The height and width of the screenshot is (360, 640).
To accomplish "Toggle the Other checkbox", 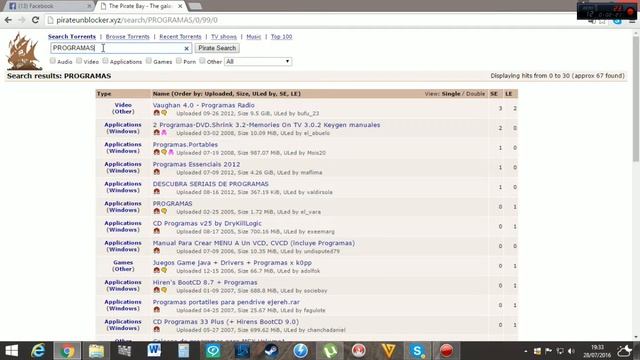I will point(202,61).
